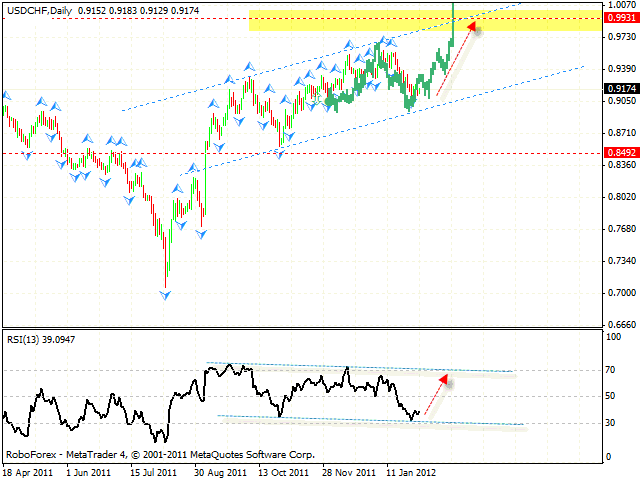Select the blue fractal marker below the lowest candle
Image resolution: width=640 pixels, height=480 pixels.
pos(165,295)
